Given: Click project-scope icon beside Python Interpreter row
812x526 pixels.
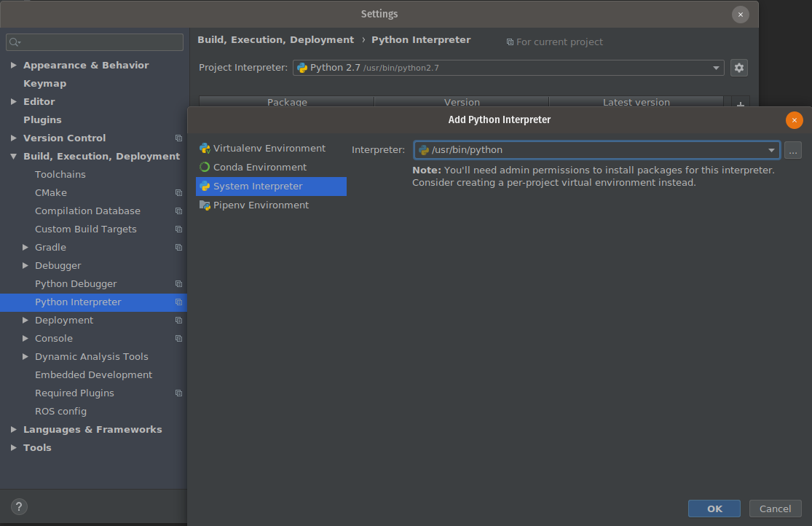Looking at the screenshot, I should pos(178,302).
